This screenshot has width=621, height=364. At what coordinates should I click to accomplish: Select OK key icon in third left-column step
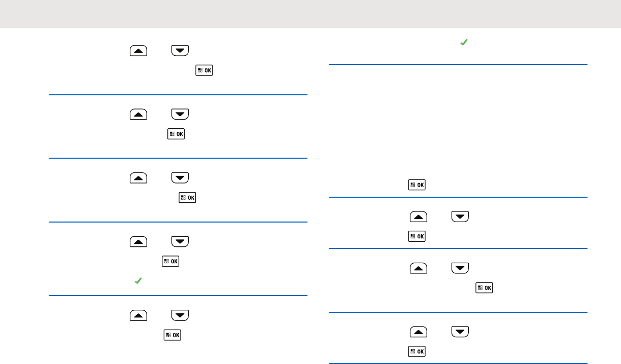187,197
